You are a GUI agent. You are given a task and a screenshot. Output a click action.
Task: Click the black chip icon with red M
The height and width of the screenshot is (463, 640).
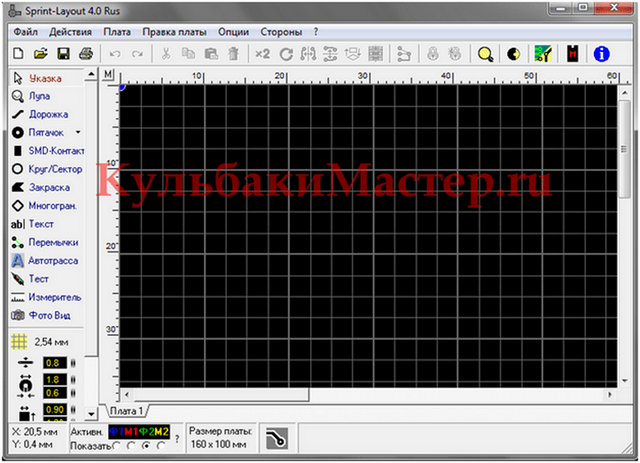click(x=573, y=53)
